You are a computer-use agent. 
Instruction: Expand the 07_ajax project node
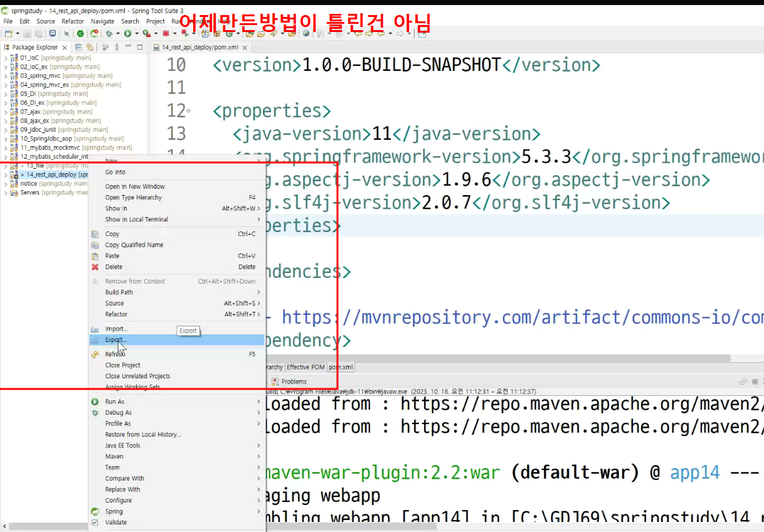[6, 112]
